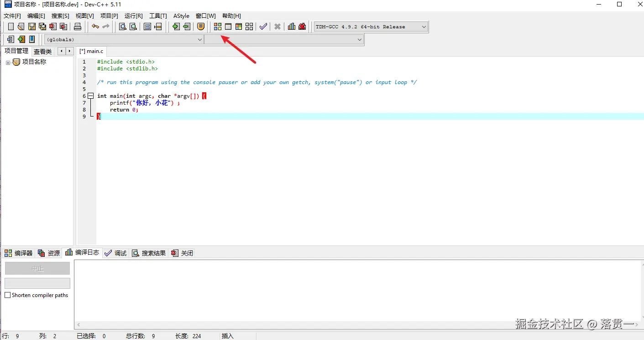The width and height of the screenshot is (644, 340).
Task: Save the current file via toolbar
Action: click(32, 27)
